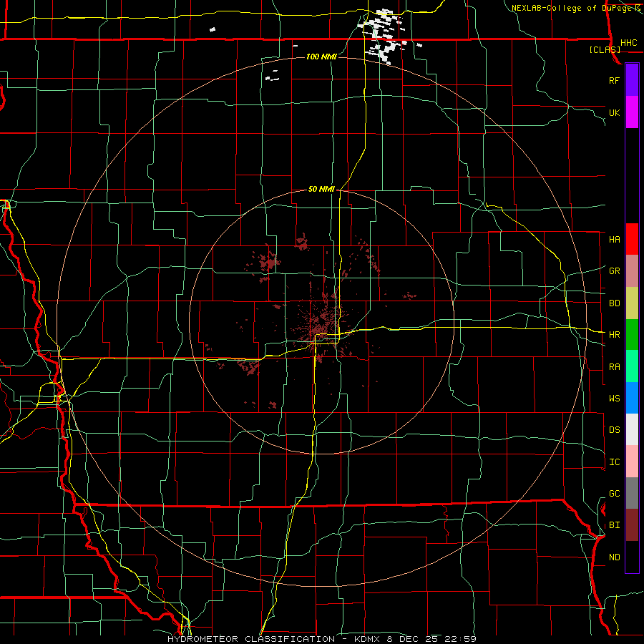Click the ND legend label
644x644 pixels.
(614, 557)
